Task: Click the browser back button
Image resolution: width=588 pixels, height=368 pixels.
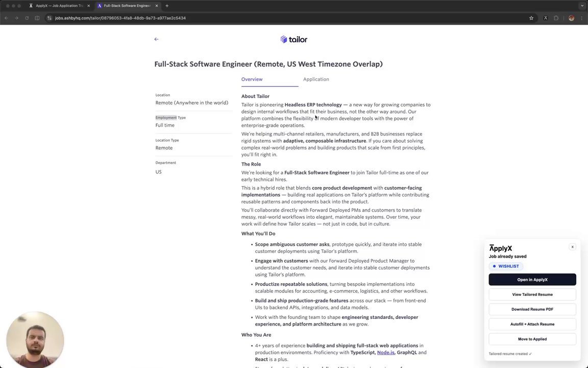Action: click(6, 18)
